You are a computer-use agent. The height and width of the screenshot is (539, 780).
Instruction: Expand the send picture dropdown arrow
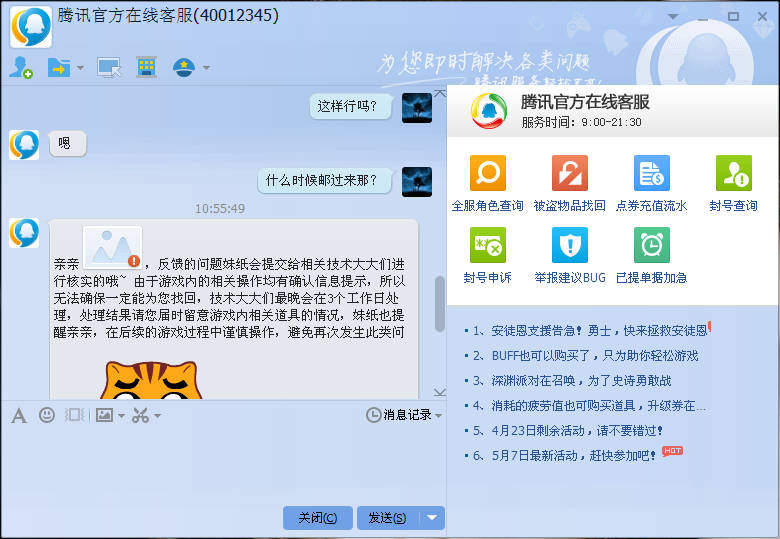tap(121, 415)
